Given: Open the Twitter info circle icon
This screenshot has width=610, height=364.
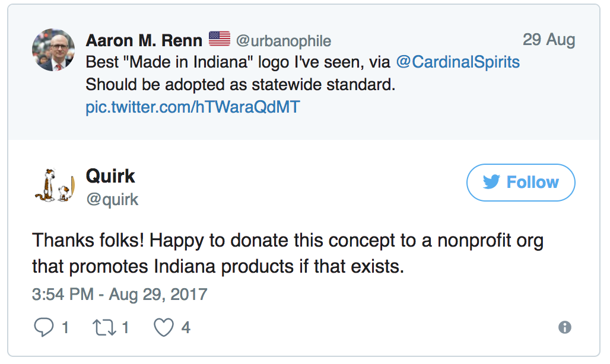Looking at the screenshot, I should pyautogui.click(x=564, y=327).
